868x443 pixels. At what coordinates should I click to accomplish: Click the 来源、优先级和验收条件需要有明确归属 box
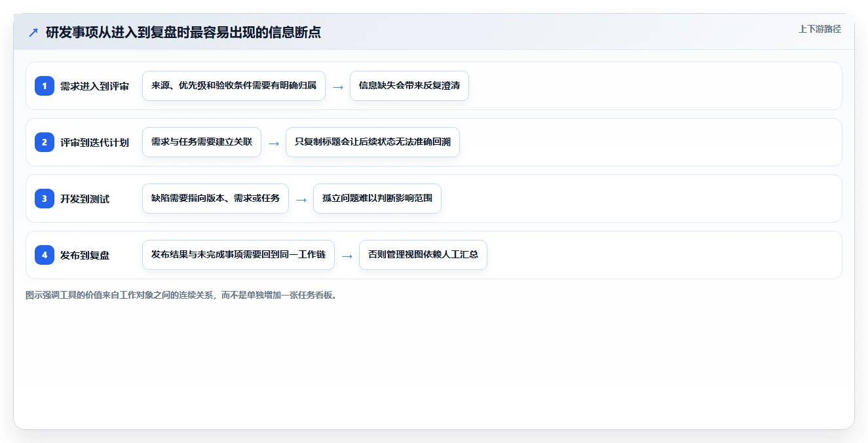pyautogui.click(x=234, y=86)
